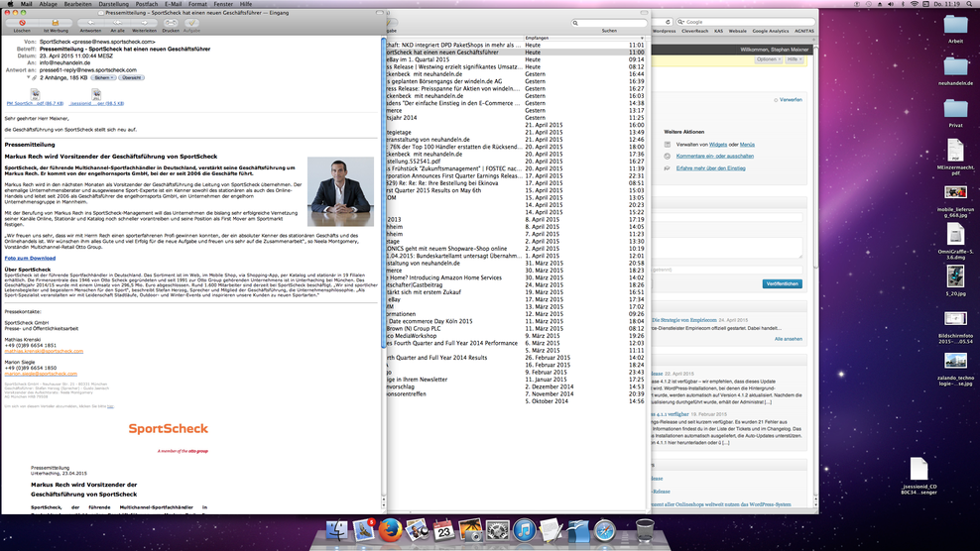
Task: Open iPhoto icon in the Dock
Action: (x=470, y=531)
